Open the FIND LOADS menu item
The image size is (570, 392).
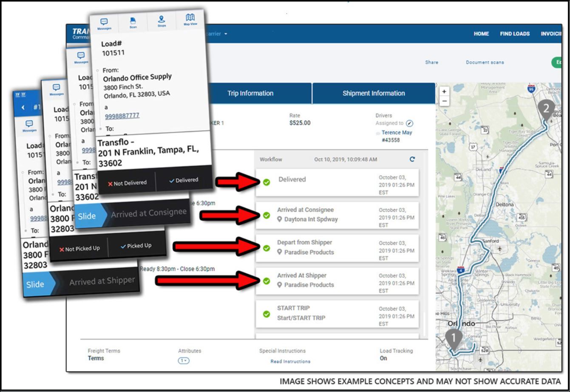(x=515, y=34)
